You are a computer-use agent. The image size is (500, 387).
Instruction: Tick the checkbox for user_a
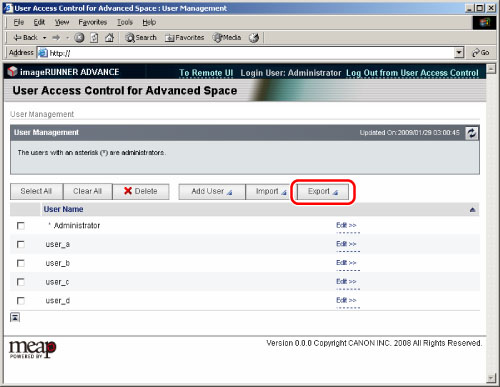(x=21, y=244)
